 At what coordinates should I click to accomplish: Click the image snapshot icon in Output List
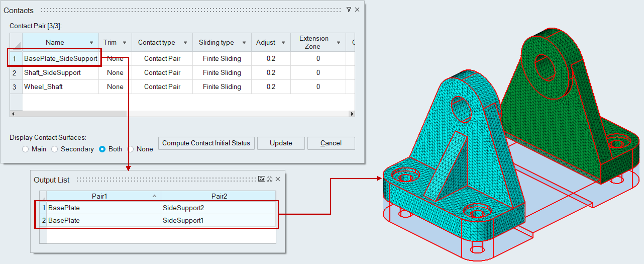262,179
